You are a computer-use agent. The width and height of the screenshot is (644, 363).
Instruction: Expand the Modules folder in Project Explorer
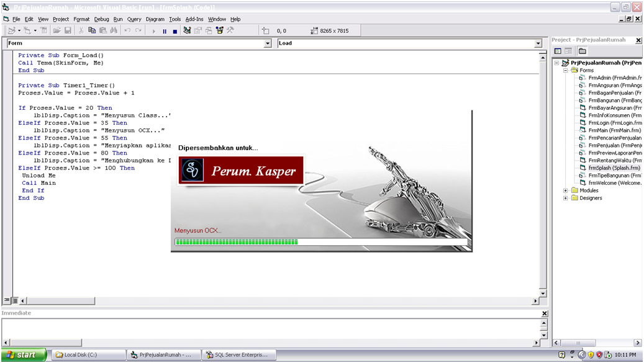(565, 190)
